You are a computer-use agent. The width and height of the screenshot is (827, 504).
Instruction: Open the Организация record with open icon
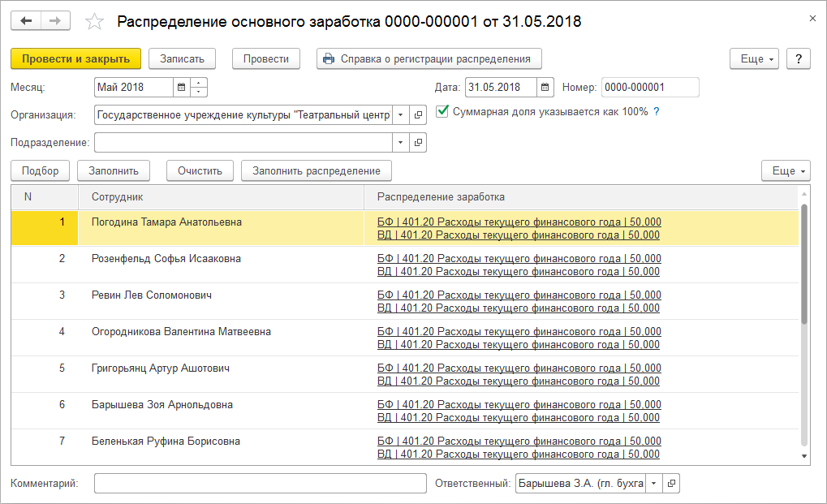418,115
